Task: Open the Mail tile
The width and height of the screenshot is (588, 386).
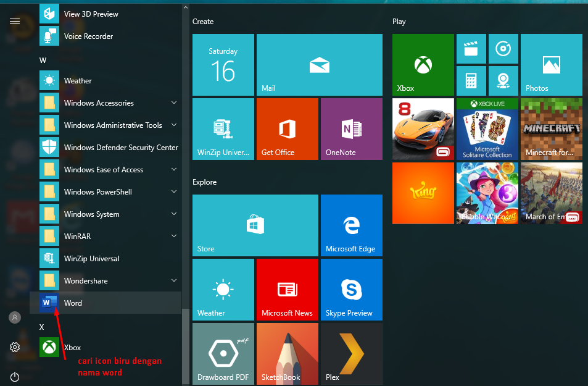Action: click(x=319, y=65)
